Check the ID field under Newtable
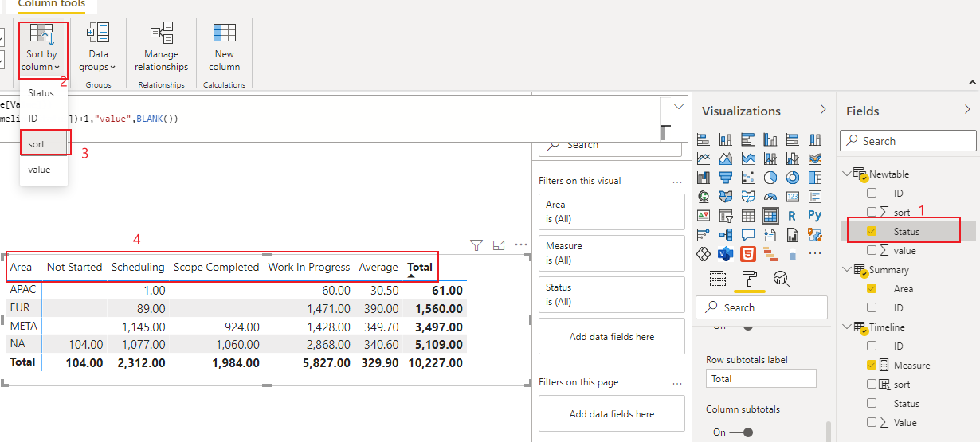The height and width of the screenshot is (442, 980). point(872,193)
